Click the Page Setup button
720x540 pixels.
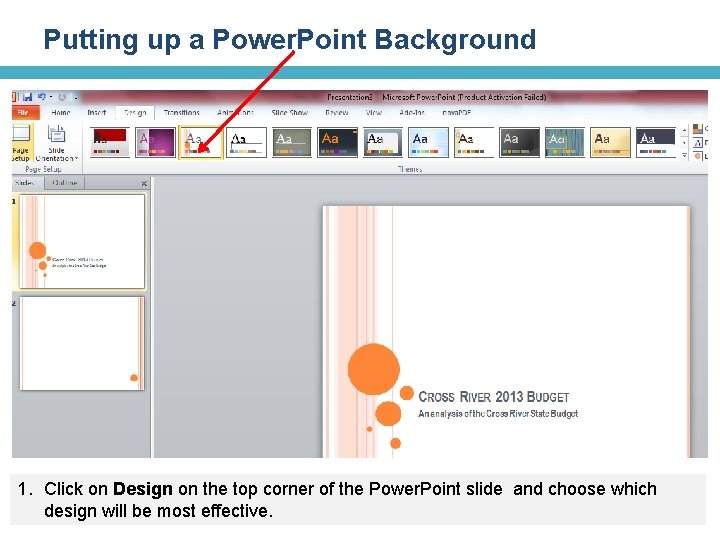21,143
